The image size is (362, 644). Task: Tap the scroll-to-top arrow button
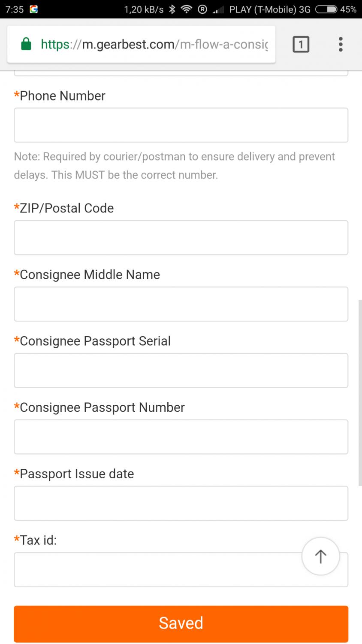320,556
